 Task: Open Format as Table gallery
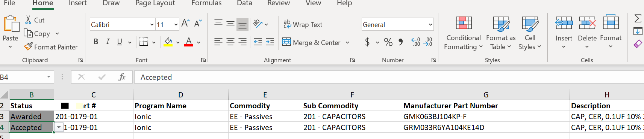(x=501, y=33)
